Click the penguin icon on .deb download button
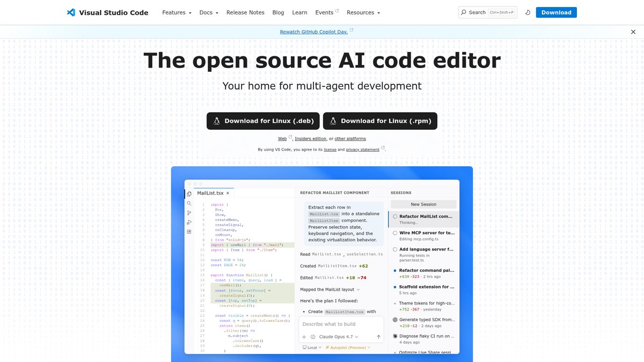This screenshot has width=644, height=362. (217, 121)
